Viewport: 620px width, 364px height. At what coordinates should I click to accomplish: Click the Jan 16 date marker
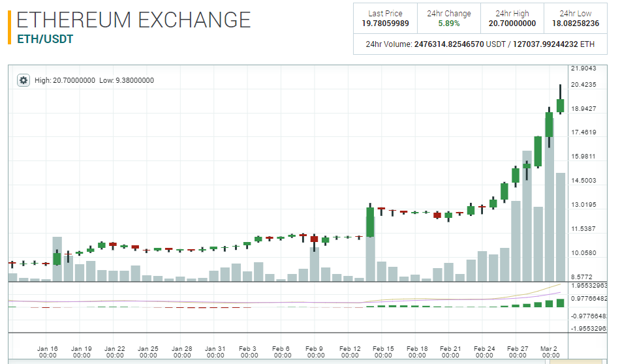pos(48,352)
